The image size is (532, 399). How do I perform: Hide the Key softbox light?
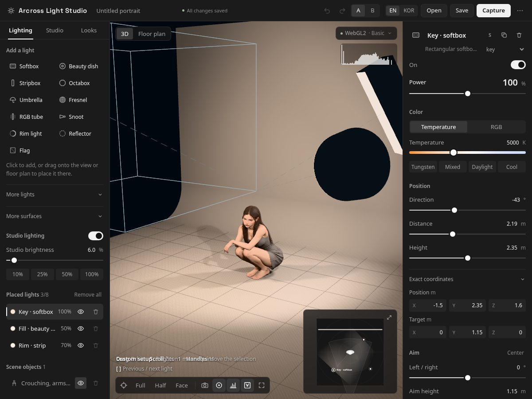click(81, 312)
